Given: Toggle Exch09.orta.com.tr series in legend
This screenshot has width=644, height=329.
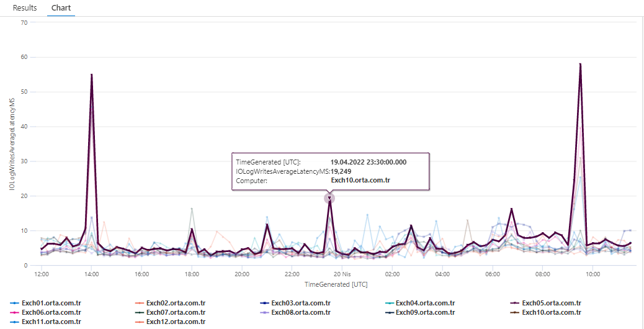Looking at the screenshot, I should coord(420,313).
